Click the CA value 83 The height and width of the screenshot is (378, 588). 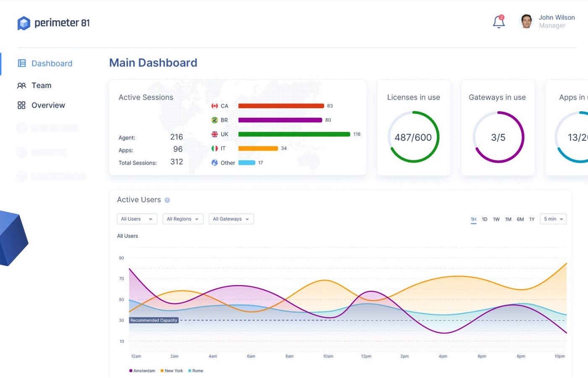coord(330,106)
